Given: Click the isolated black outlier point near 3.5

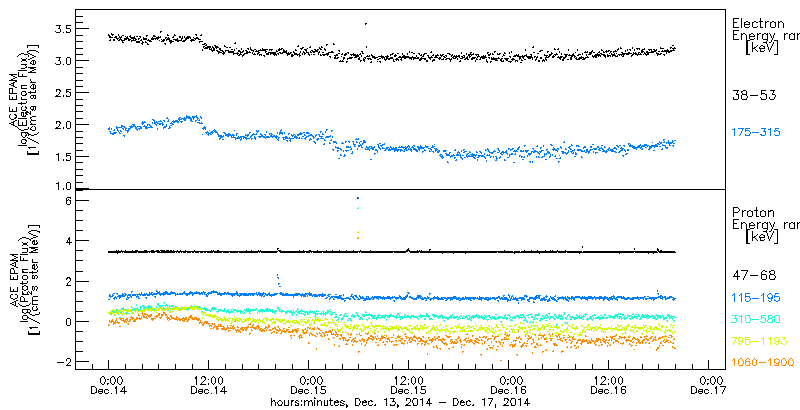Looking at the screenshot, I should (365, 23).
